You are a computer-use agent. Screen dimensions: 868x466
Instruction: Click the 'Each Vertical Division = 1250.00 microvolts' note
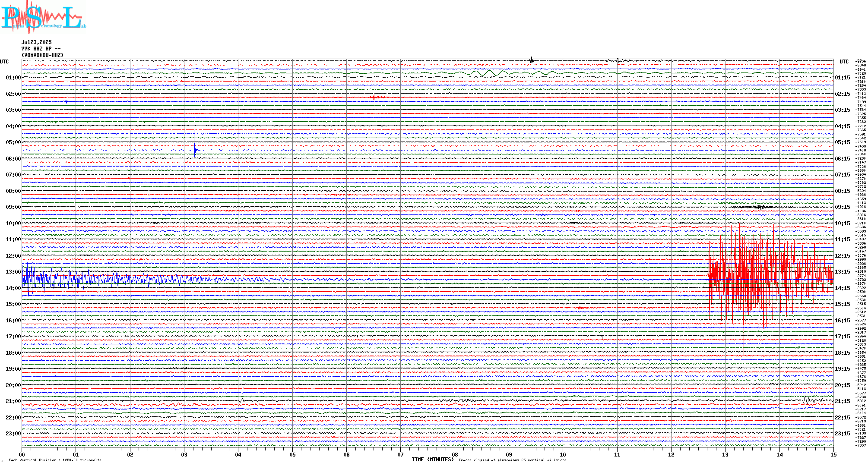click(55, 460)
